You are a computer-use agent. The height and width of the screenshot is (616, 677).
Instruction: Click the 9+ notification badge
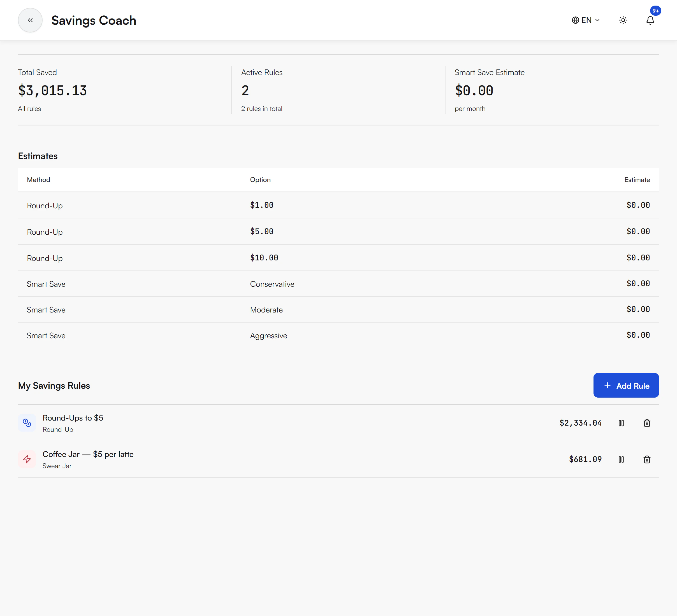coord(655,11)
